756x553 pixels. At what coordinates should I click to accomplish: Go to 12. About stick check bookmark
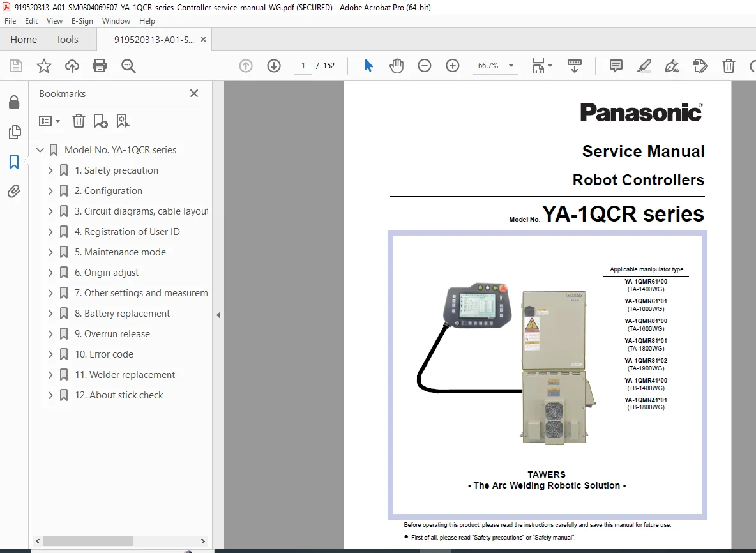pyautogui.click(x=119, y=395)
